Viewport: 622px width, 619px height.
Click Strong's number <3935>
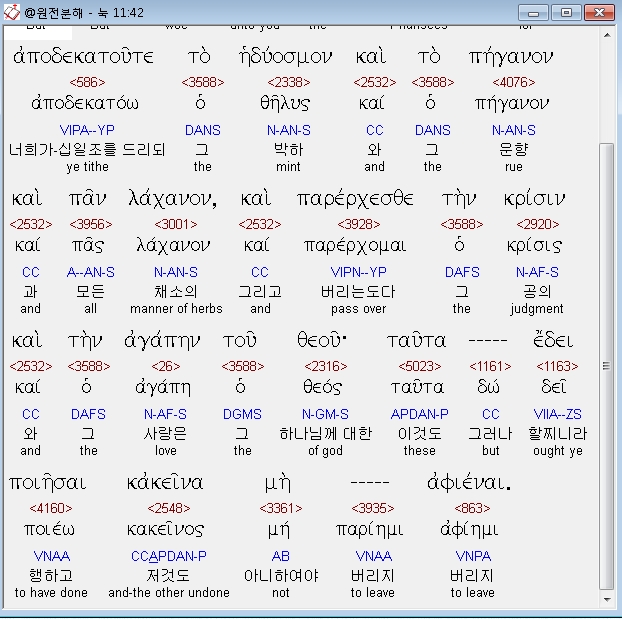click(373, 508)
